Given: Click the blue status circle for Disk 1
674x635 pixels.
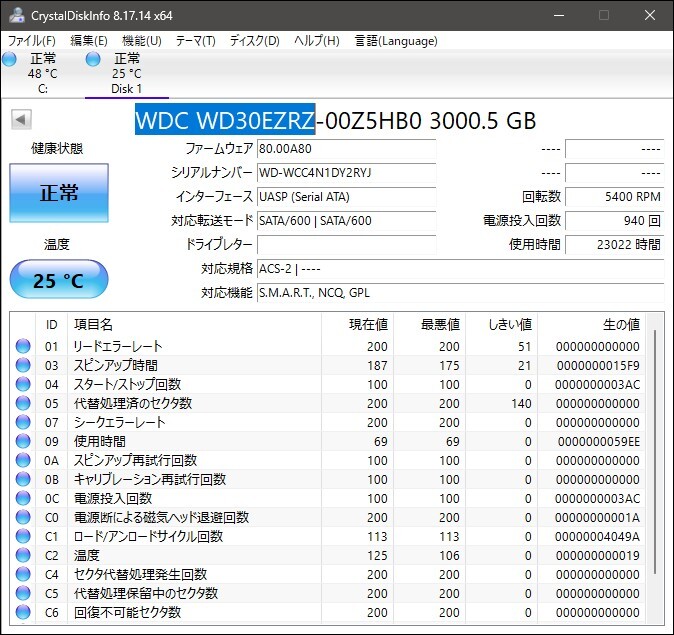Looking at the screenshot, I should (93, 59).
